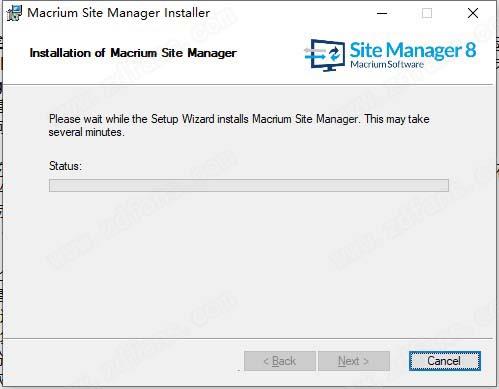Viewport: 499px width, 389px height.
Task: Cancel the Macrium Site Manager installation
Action: 445,361
